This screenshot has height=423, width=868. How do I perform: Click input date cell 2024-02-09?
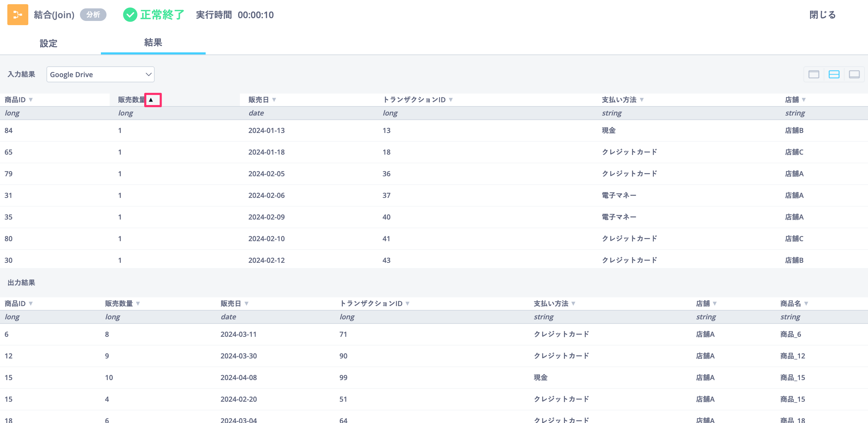[x=266, y=217]
